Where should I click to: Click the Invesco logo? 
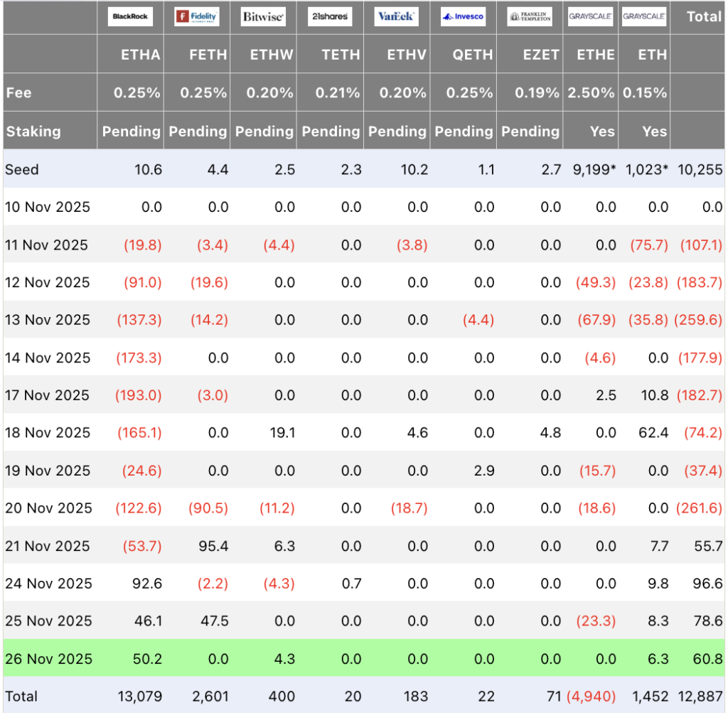pos(463,16)
